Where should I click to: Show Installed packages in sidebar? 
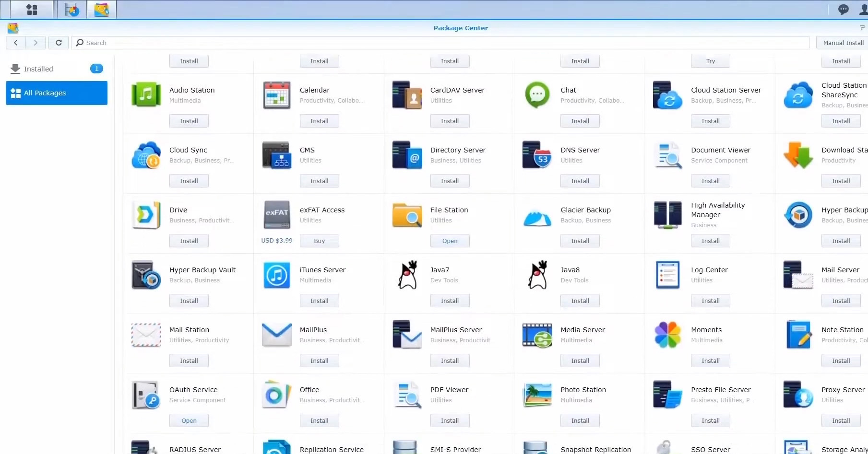[x=57, y=69]
